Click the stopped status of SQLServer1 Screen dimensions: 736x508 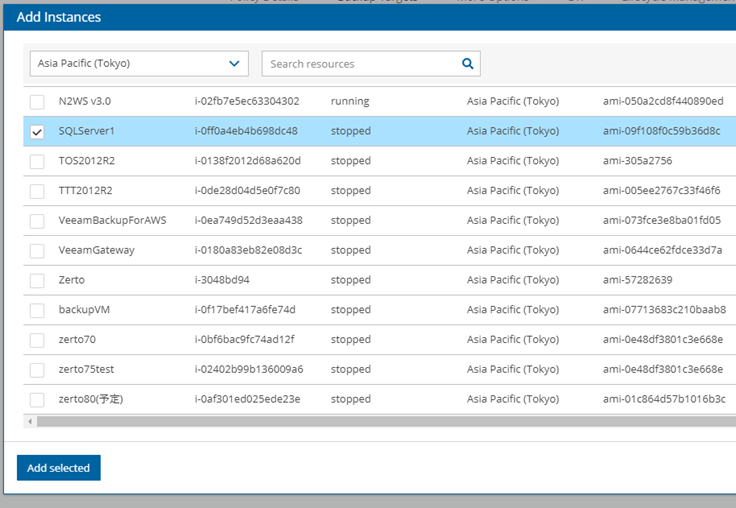(351, 131)
